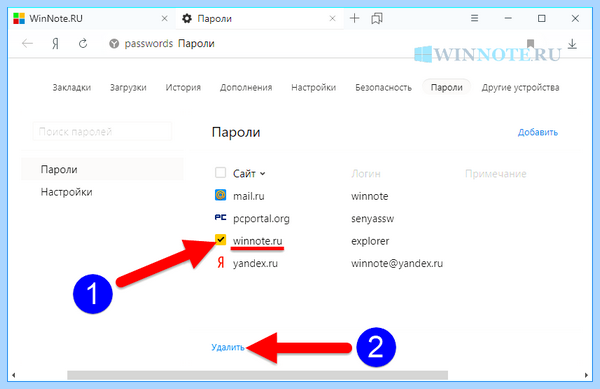This screenshot has width=600, height=389.
Task: Switch to the Настройки top tab
Action: coord(313,88)
